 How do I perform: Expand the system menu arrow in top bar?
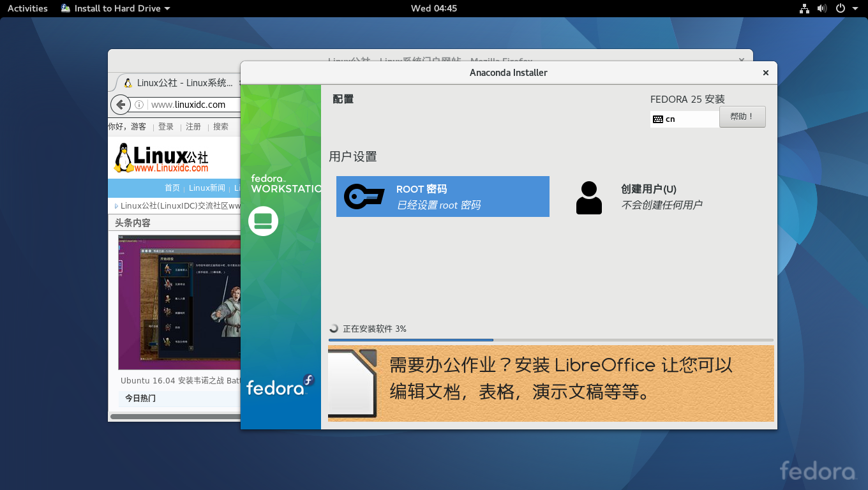(x=856, y=8)
